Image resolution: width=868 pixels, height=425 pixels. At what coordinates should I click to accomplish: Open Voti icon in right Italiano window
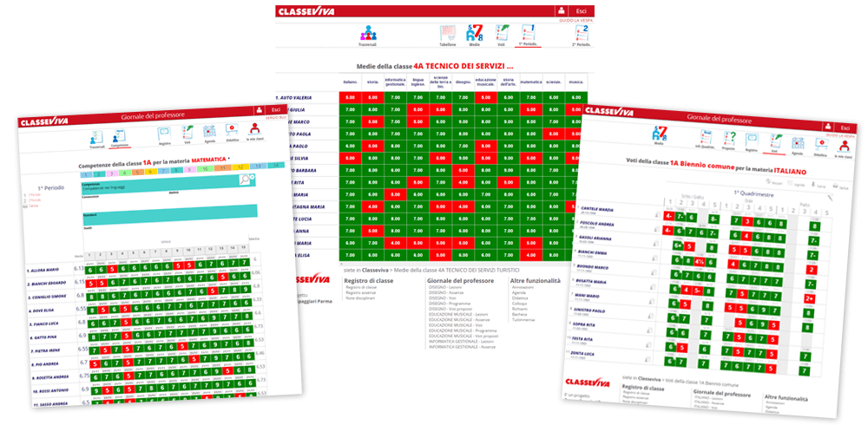click(x=774, y=143)
